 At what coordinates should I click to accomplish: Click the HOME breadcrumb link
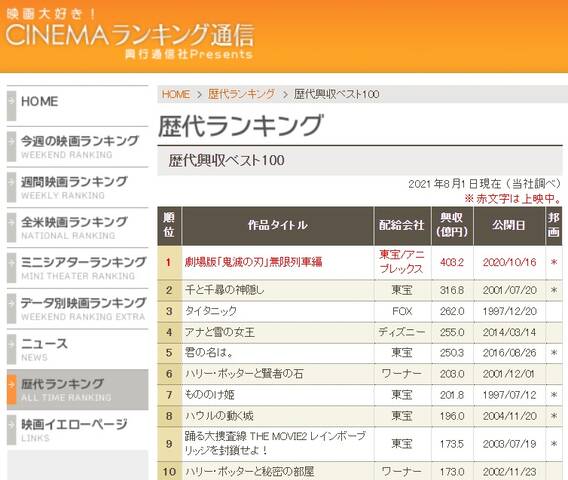coord(176,95)
